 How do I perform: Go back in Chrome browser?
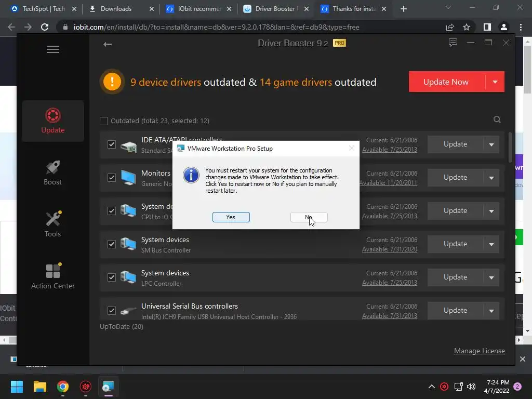click(x=11, y=27)
